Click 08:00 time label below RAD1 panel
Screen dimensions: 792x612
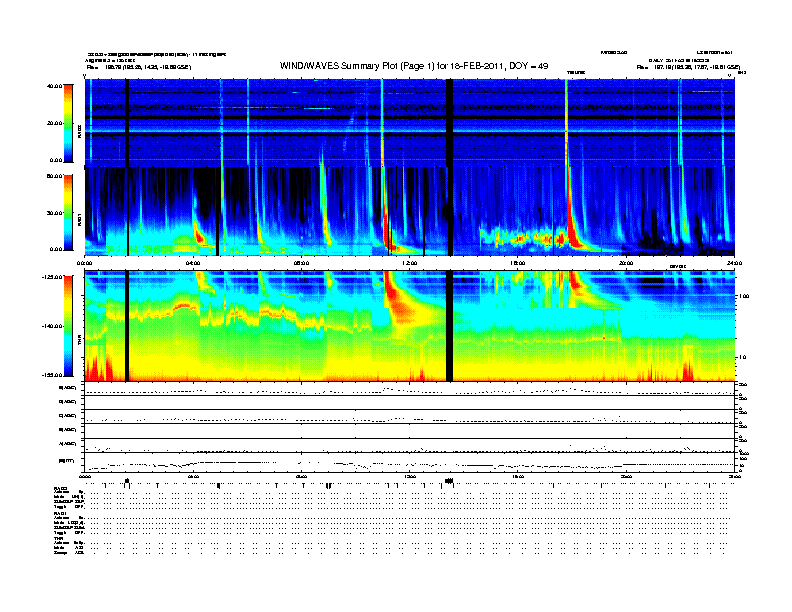pos(302,263)
